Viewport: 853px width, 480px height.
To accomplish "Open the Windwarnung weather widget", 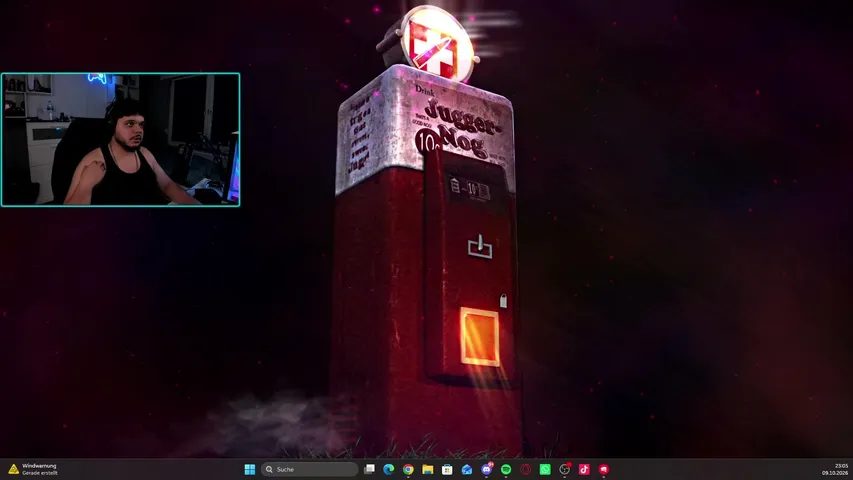I will pos(33,469).
